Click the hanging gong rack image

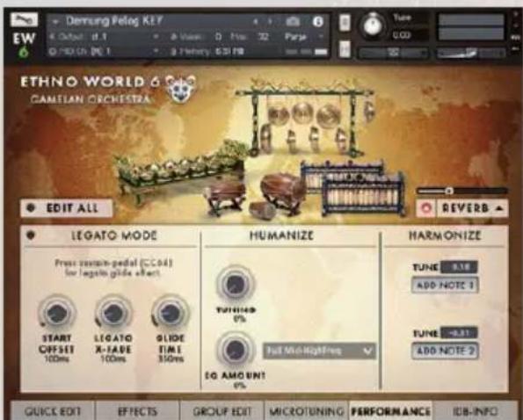(x=304, y=119)
